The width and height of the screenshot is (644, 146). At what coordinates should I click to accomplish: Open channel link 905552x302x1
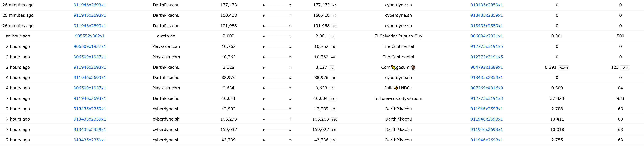point(90,36)
